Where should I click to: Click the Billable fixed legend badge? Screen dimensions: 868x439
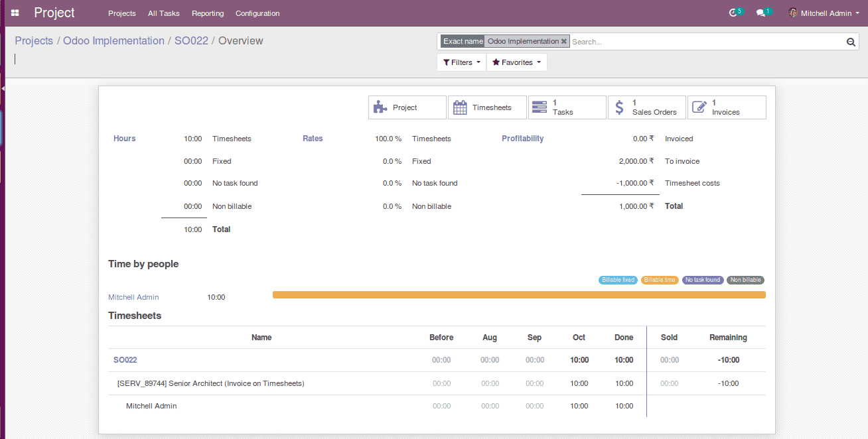618,280
